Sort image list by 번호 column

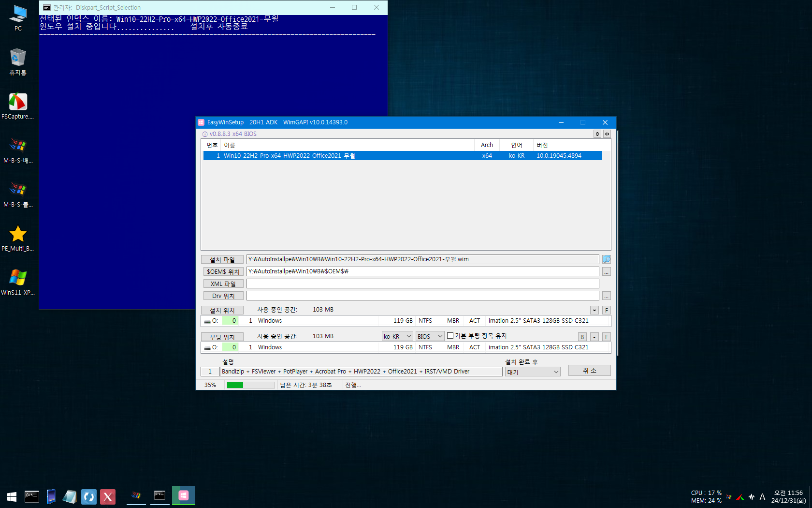tap(212, 145)
